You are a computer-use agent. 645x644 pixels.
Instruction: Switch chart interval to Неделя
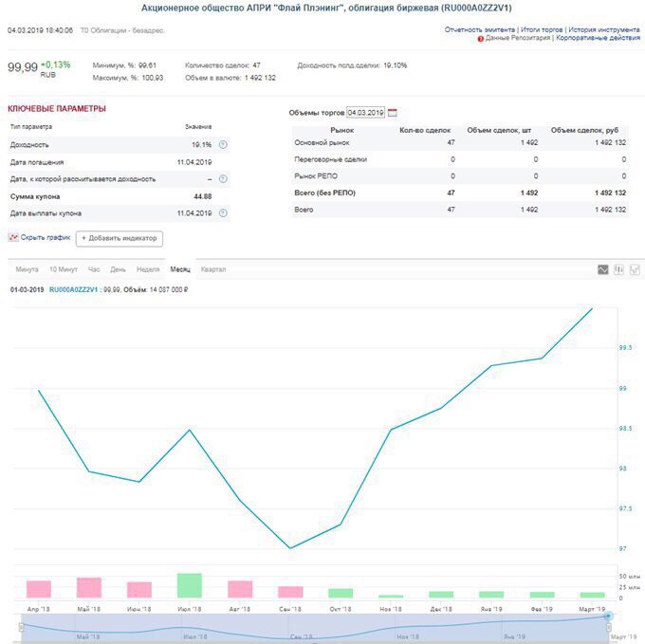click(x=148, y=269)
